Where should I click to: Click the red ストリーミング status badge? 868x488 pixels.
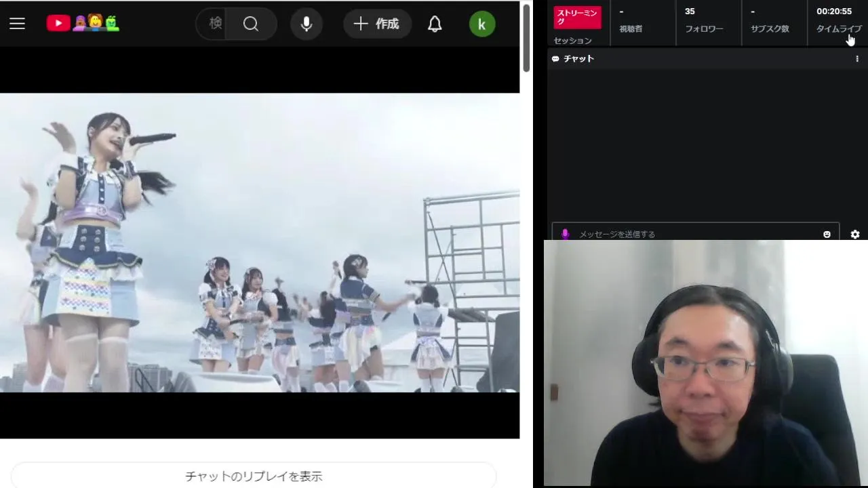pyautogui.click(x=577, y=18)
